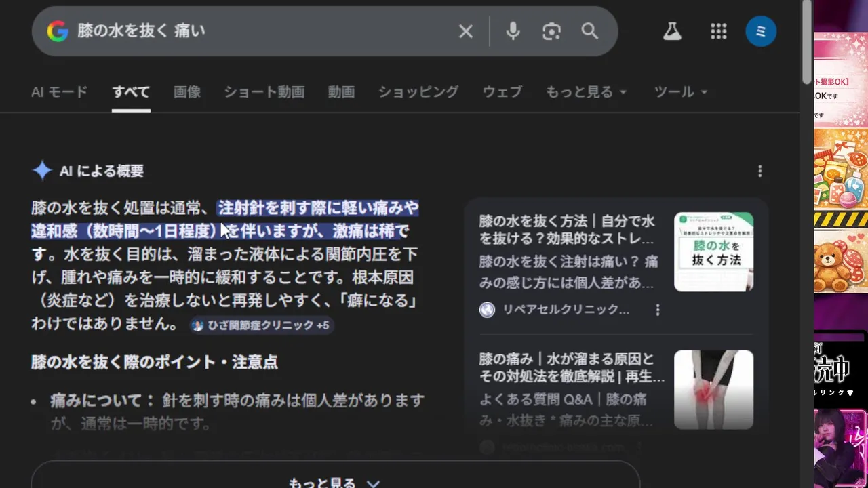Open the ウェブ tab
868x488 pixels.
coord(502,91)
